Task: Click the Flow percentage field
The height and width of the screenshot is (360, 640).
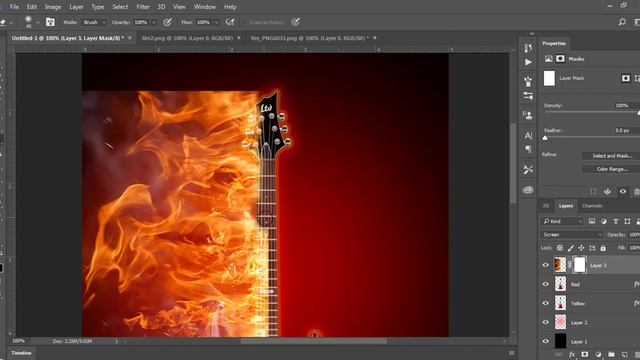Action: click(203, 22)
